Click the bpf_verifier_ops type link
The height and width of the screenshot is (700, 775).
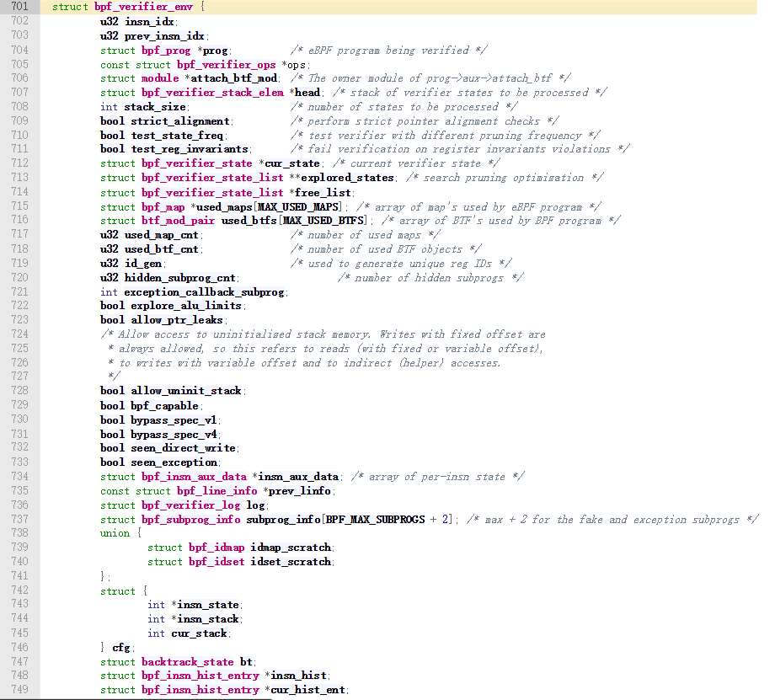pyautogui.click(x=226, y=65)
